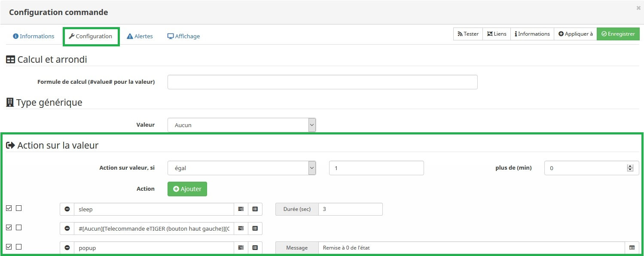Open the Valeur generic type dropdown
The height and width of the screenshot is (256, 644).
pyautogui.click(x=241, y=125)
